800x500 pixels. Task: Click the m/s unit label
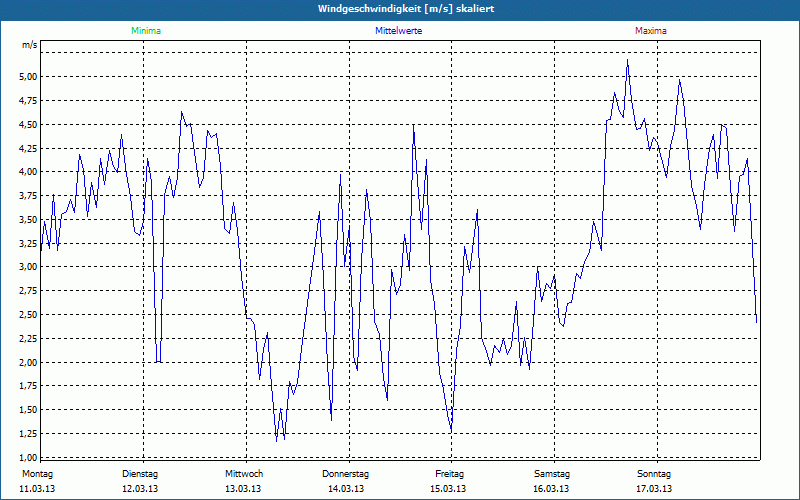tap(30, 45)
